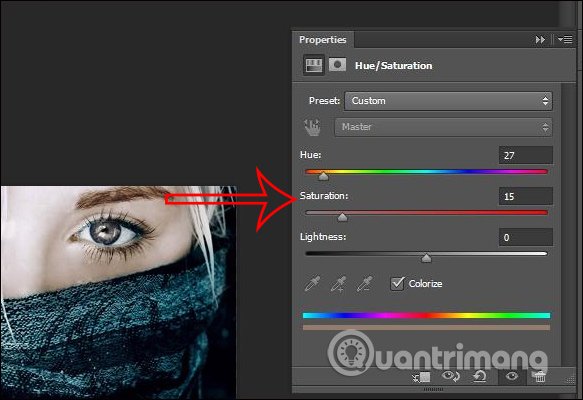
Task: Click the clip to layer icon
Action: [422, 377]
